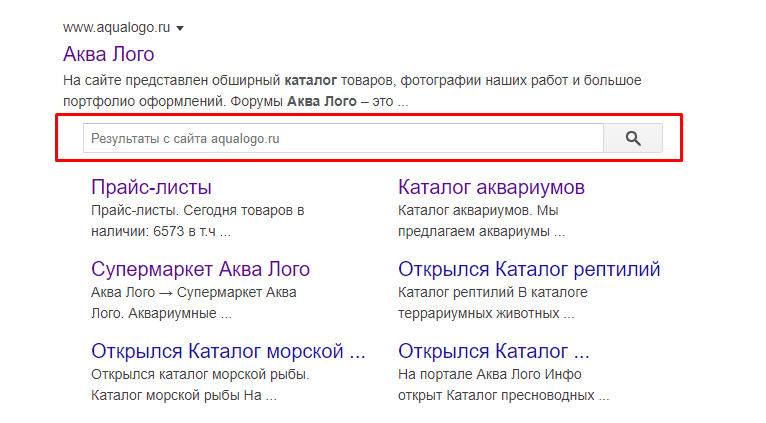The width and height of the screenshot is (766, 423).
Task: Open the 'Открылся Каталог рептилий' sitelink
Action: tap(529, 269)
